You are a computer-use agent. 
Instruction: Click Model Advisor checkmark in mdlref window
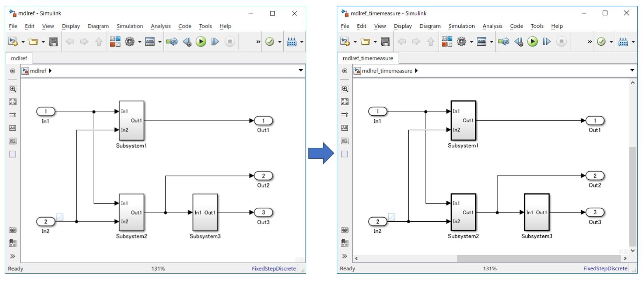(x=270, y=42)
